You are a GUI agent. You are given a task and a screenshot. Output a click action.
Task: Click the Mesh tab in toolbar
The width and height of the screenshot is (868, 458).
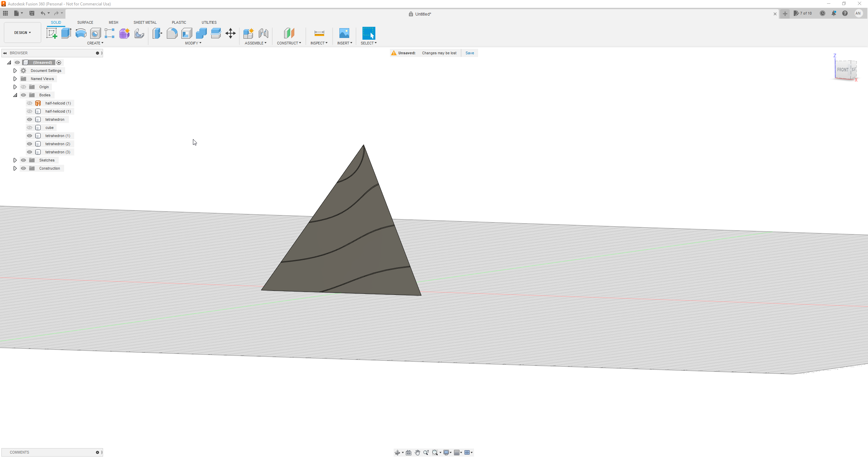pos(113,22)
